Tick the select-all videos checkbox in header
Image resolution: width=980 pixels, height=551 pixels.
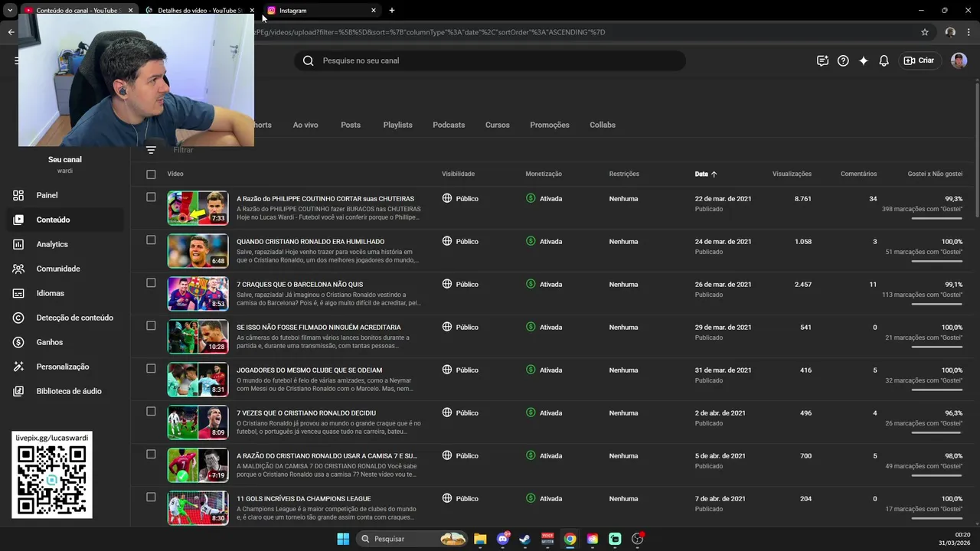[151, 174]
